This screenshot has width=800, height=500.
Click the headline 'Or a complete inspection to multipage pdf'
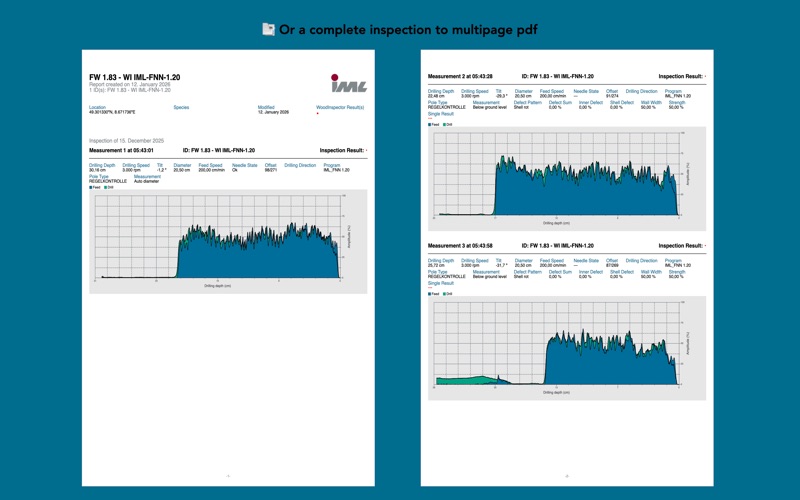pos(408,30)
